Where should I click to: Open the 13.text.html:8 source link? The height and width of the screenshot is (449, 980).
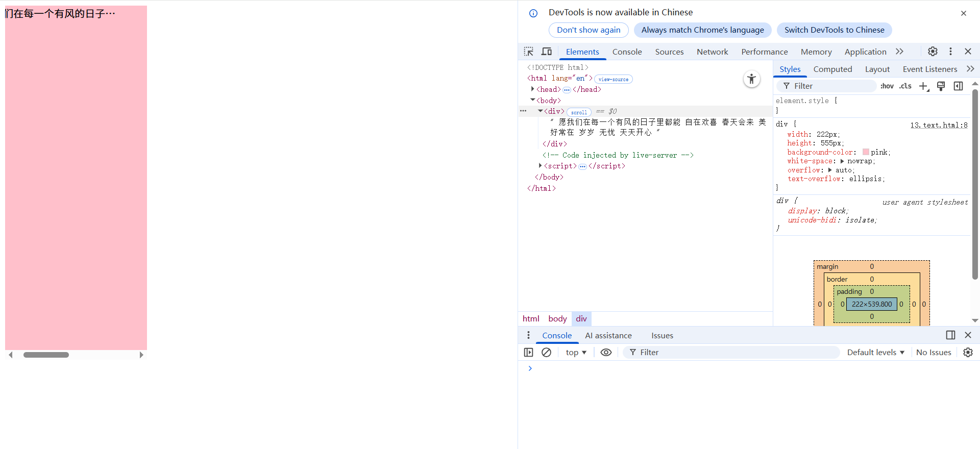point(939,125)
